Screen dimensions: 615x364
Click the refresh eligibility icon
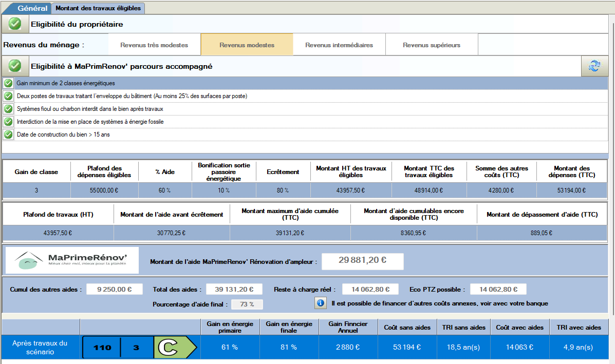coord(594,66)
